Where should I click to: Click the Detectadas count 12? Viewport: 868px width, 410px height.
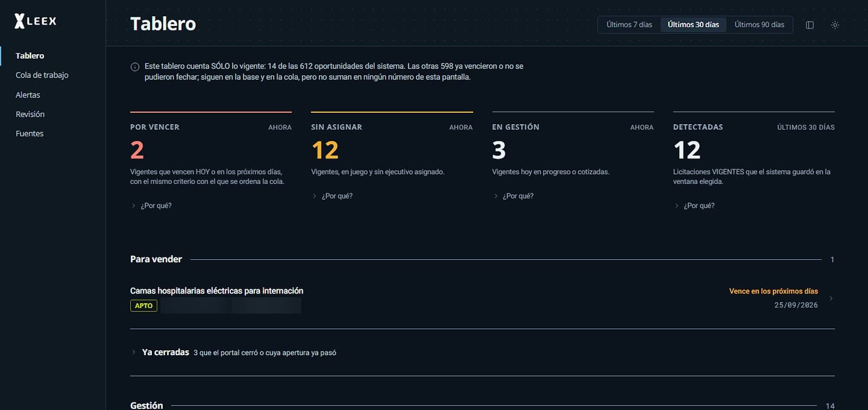click(x=687, y=150)
